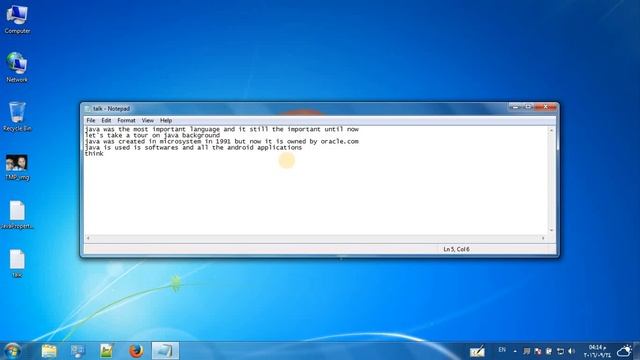Click the weather cloud icon in tray
This screenshot has width=640, height=360.
(624, 351)
